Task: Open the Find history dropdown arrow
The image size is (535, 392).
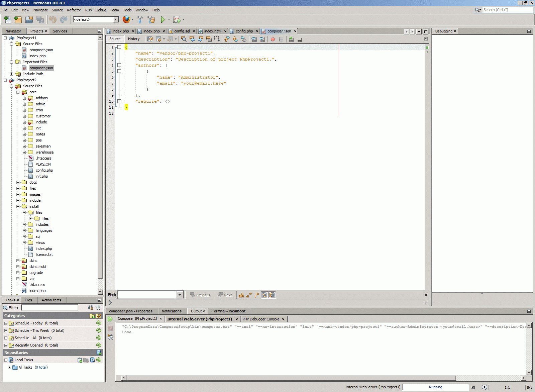Action: point(180,295)
